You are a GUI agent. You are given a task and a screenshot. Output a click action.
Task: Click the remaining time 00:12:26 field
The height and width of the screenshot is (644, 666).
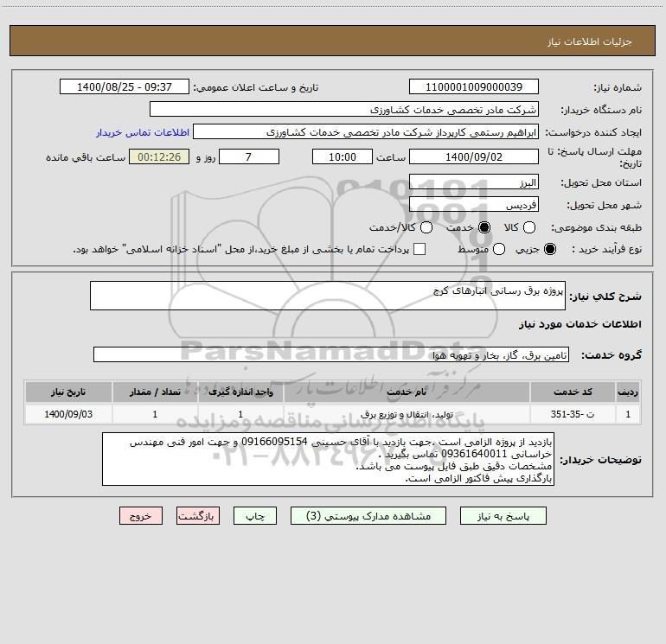(x=159, y=156)
